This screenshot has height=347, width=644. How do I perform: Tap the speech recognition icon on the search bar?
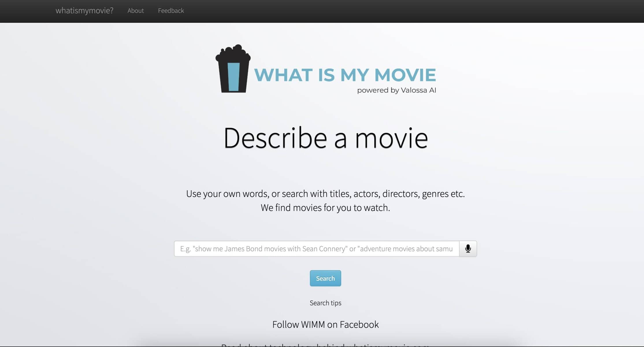(467, 248)
